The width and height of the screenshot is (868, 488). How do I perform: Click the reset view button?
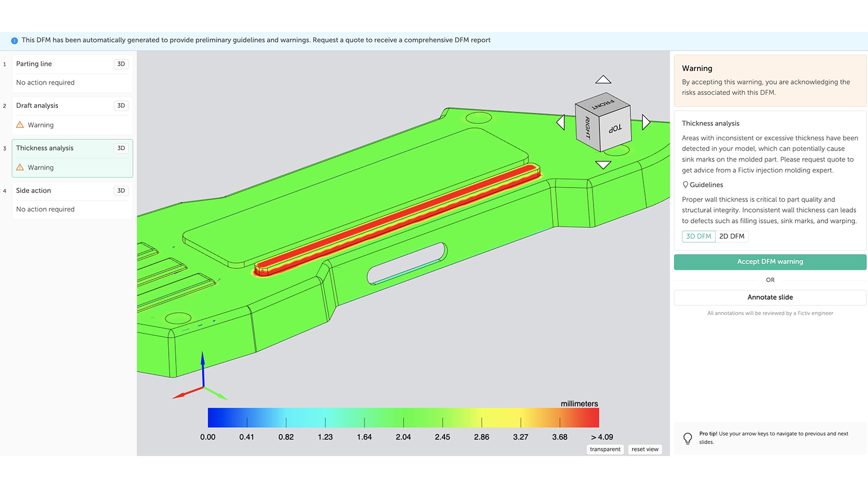pyautogui.click(x=644, y=449)
